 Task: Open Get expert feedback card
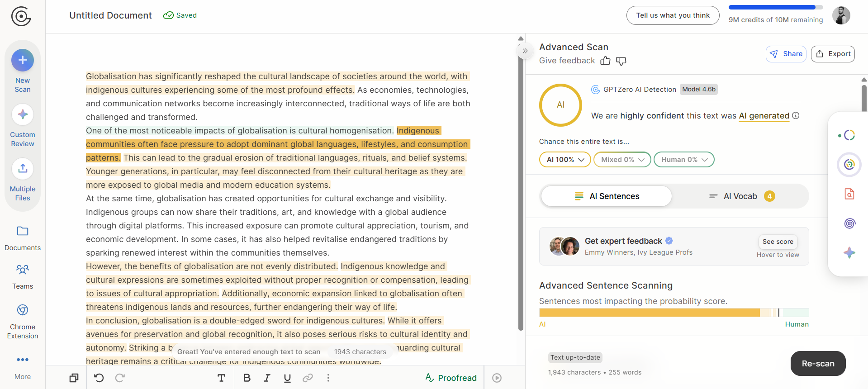point(674,246)
